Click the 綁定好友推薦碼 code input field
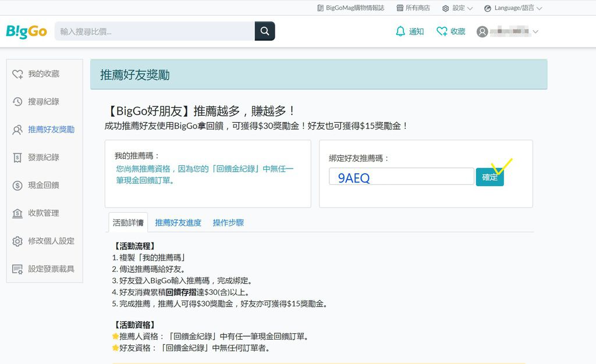The image size is (596, 364). 402,177
